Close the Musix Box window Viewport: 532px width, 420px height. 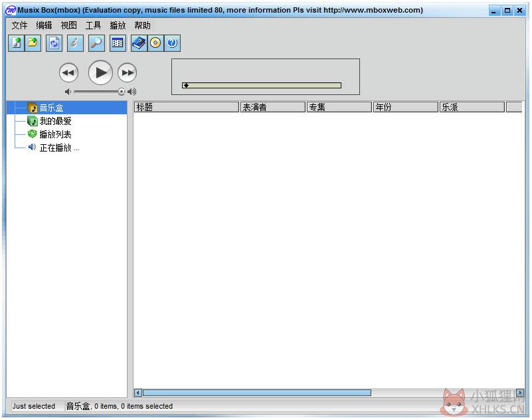tap(520, 11)
